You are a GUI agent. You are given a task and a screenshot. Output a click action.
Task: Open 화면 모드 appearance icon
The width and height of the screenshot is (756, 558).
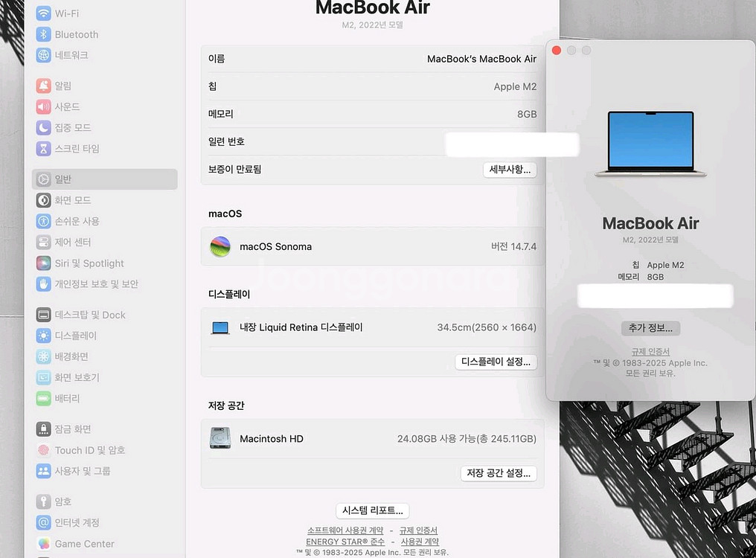(43, 200)
